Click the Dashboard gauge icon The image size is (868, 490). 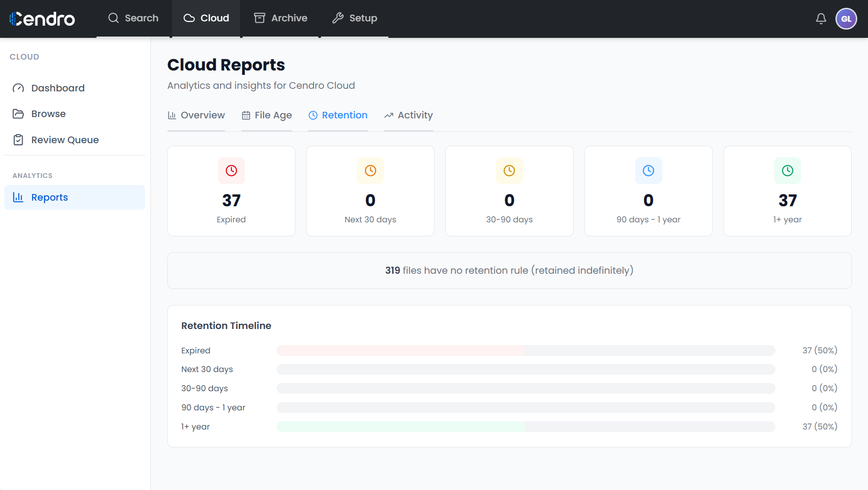click(18, 88)
